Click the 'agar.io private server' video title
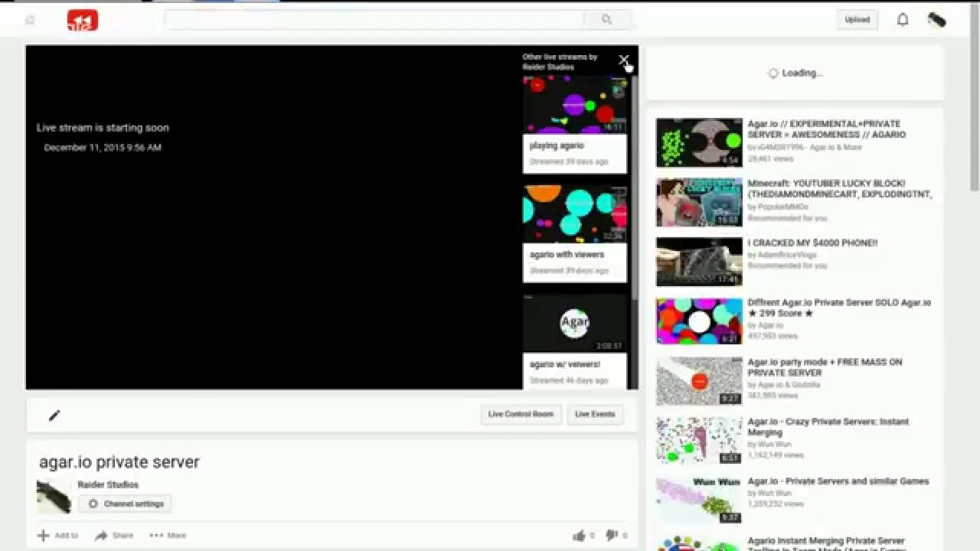Image resolution: width=980 pixels, height=551 pixels. pyautogui.click(x=119, y=462)
